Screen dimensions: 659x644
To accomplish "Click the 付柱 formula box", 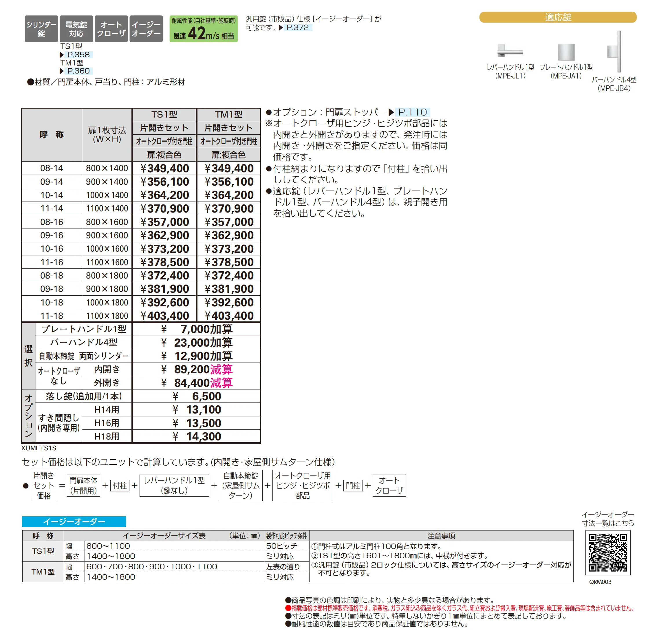I will tap(120, 486).
